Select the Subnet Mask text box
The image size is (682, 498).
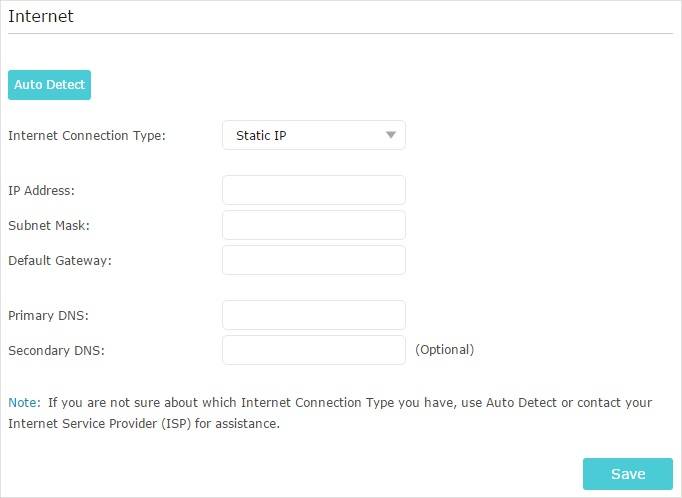coord(313,225)
